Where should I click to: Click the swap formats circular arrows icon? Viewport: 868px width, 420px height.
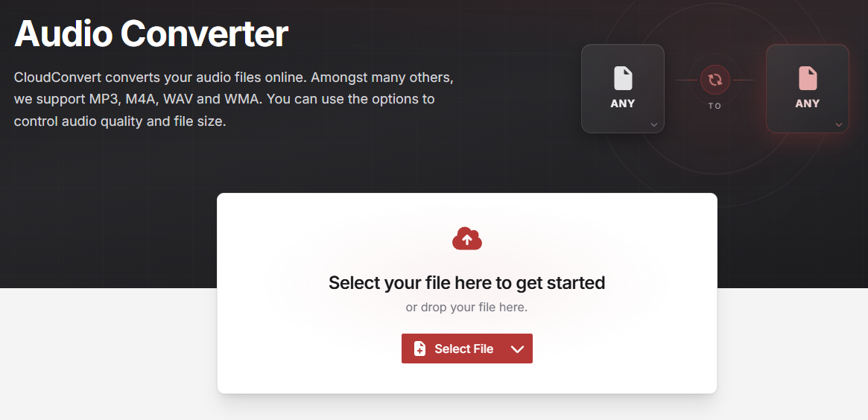pos(715,80)
